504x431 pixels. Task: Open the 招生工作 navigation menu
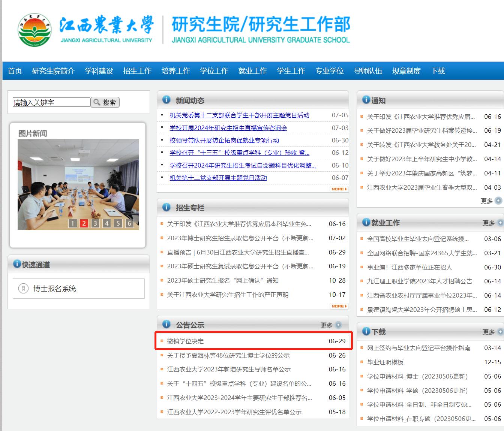(137, 70)
